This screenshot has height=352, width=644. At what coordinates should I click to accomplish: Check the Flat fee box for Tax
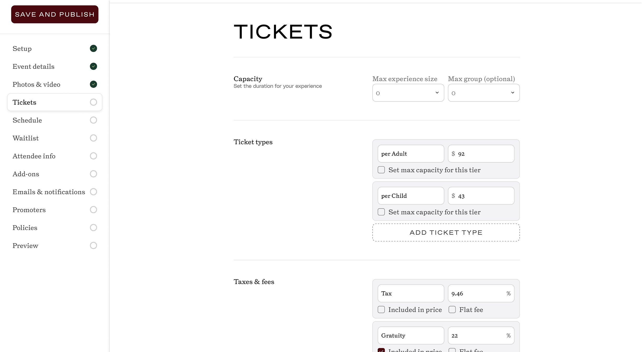452,310
